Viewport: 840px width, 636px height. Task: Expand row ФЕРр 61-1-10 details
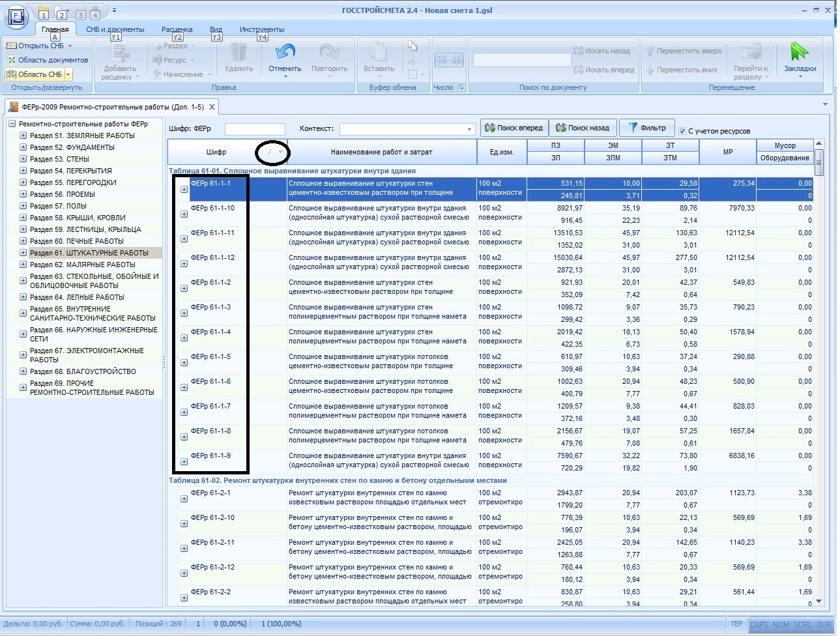coord(184,214)
